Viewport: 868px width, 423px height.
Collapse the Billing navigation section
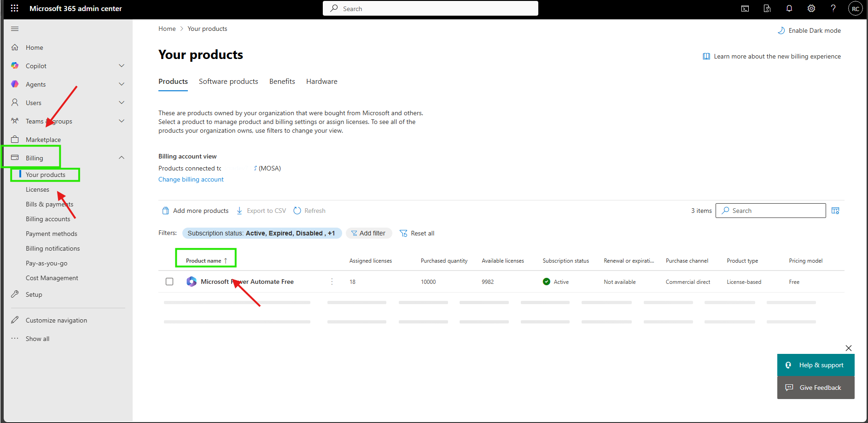tap(122, 158)
